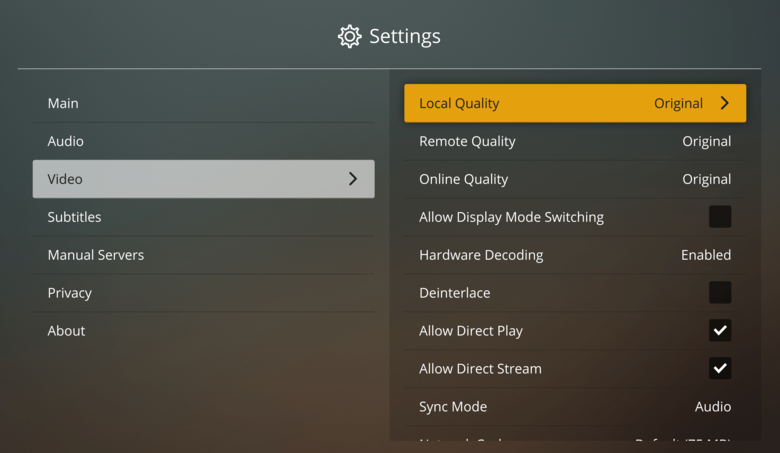Open Local Quality options

(575, 103)
